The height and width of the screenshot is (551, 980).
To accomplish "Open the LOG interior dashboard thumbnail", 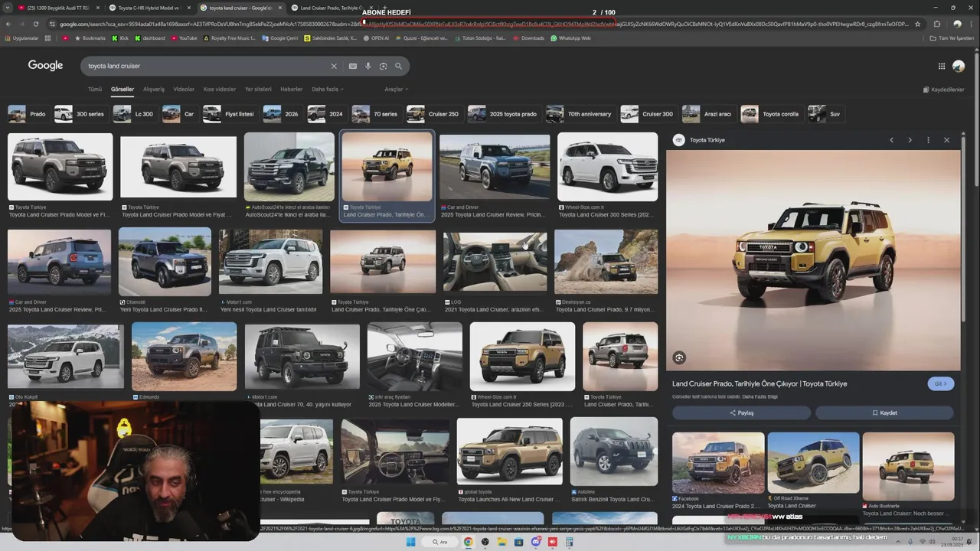I will pyautogui.click(x=495, y=262).
